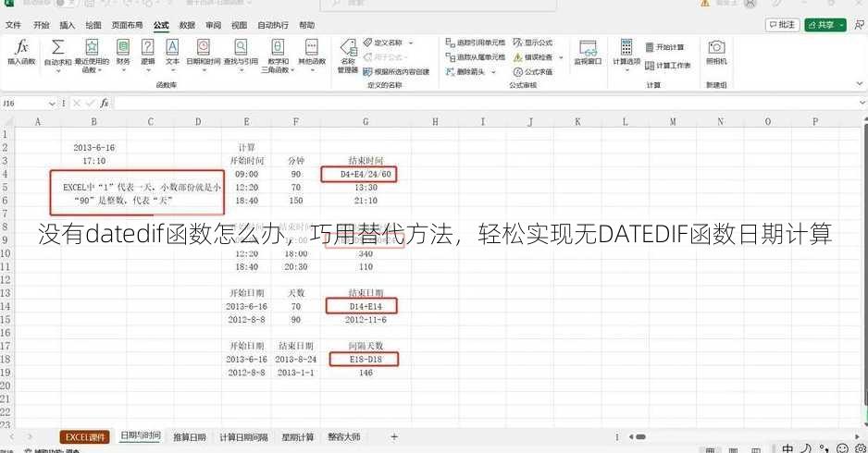
Task: Click the 自动求和 sigma icon
Action: pyautogui.click(x=57, y=46)
